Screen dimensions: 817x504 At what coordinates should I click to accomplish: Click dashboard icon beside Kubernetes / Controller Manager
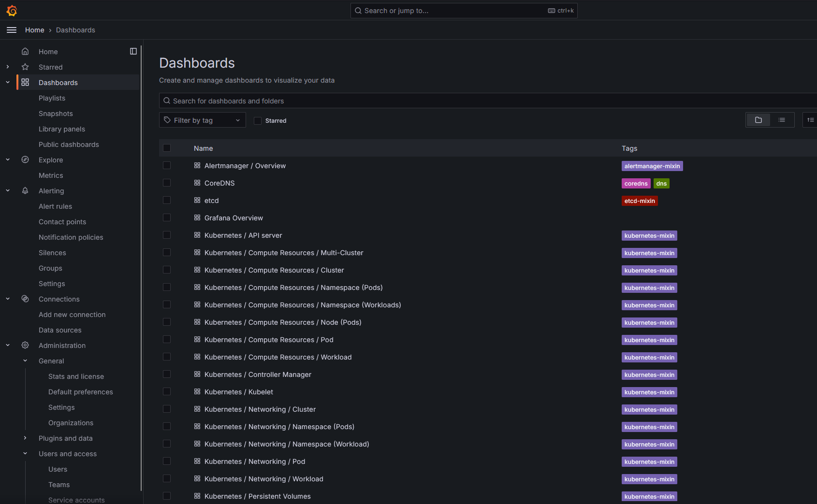pyautogui.click(x=197, y=374)
